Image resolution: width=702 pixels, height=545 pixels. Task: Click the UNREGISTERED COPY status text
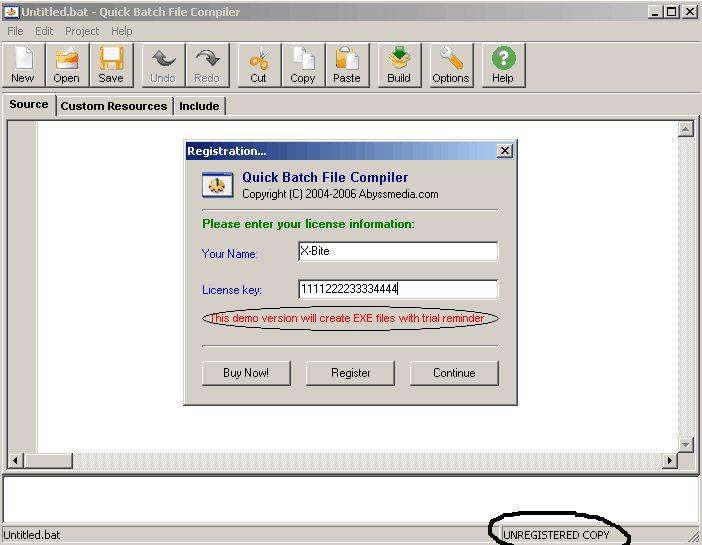556,535
